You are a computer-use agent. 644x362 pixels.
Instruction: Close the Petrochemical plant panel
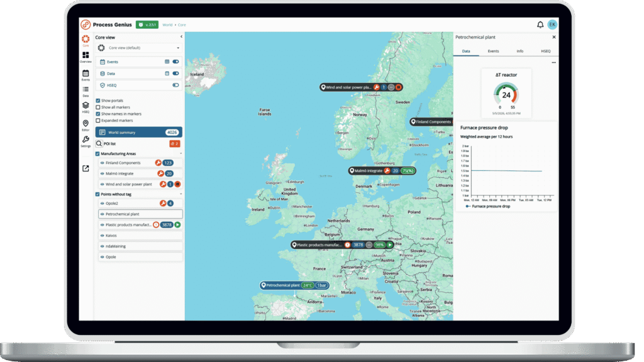(553, 37)
